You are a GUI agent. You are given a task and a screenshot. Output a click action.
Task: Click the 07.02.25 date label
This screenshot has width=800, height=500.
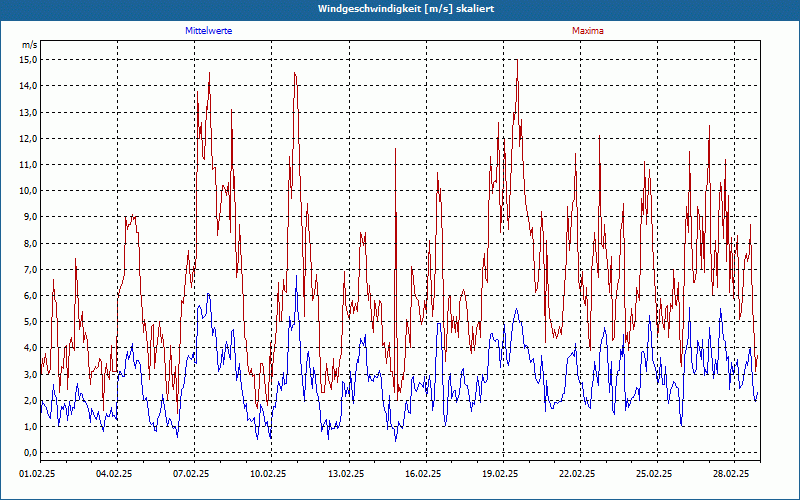pyautogui.click(x=191, y=474)
